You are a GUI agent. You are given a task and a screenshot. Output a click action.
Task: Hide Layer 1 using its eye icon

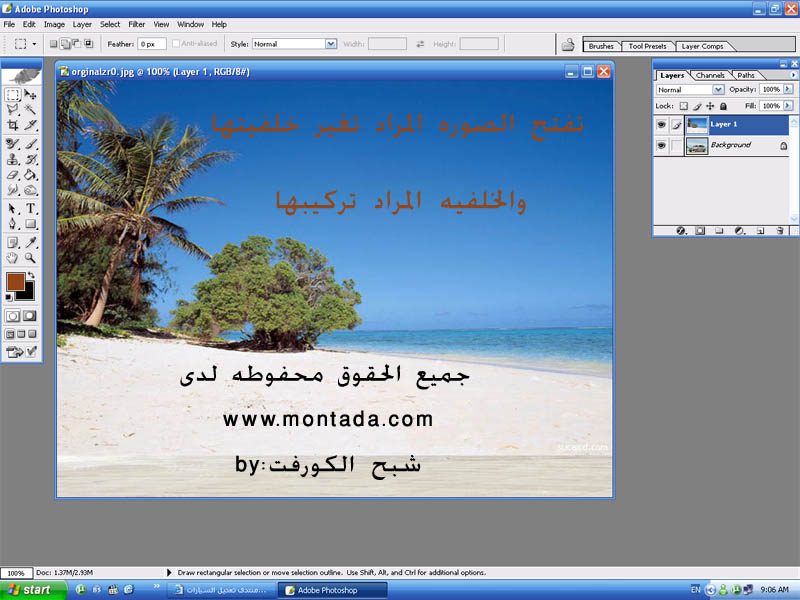(x=661, y=124)
